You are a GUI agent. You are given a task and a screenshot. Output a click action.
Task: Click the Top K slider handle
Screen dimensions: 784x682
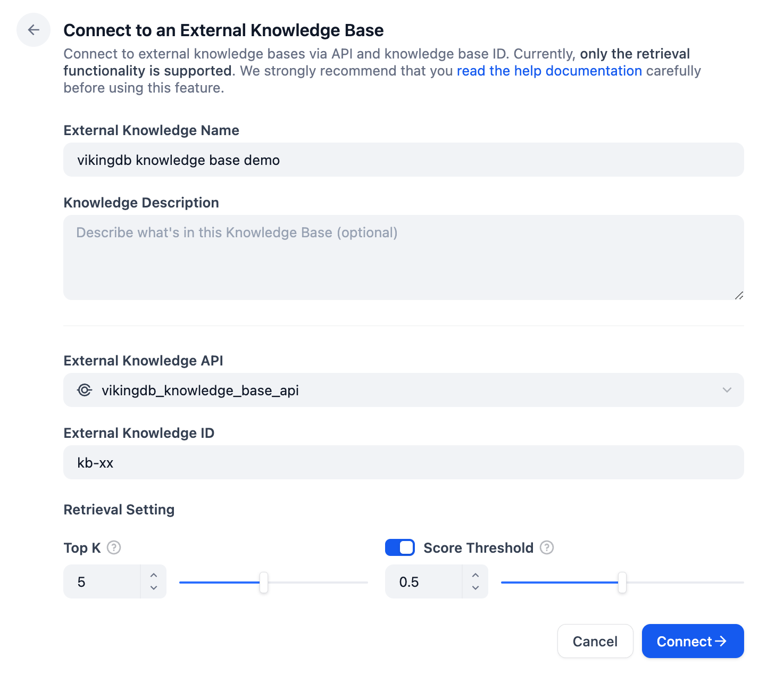coord(264,583)
